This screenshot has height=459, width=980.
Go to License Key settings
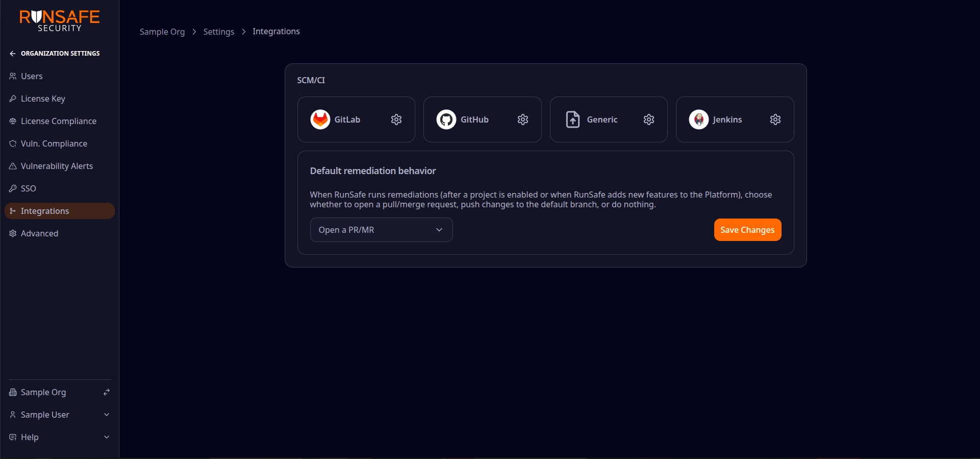pyautogui.click(x=60, y=99)
